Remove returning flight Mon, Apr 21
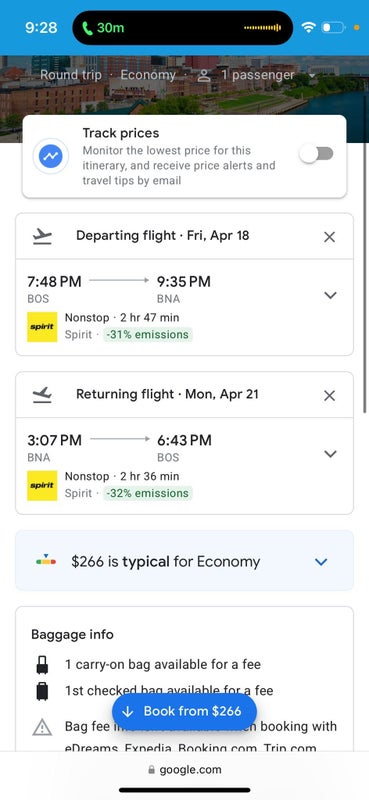Viewport: 369px width, 800px height. tap(330, 395)
